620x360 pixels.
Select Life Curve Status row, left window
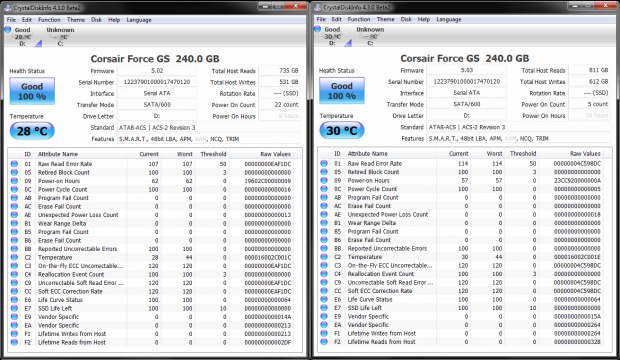[x=151, y=300]
